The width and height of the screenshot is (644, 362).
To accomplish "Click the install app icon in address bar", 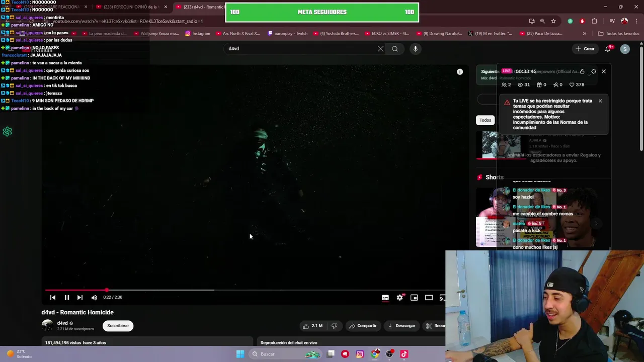I will tap(532, 21).
